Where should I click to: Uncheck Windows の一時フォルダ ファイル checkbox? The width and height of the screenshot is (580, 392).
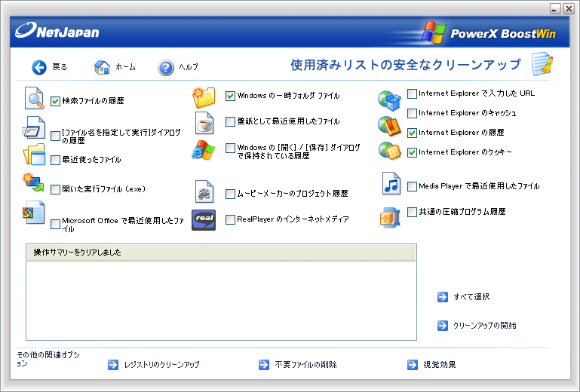[x=231, y=96]
